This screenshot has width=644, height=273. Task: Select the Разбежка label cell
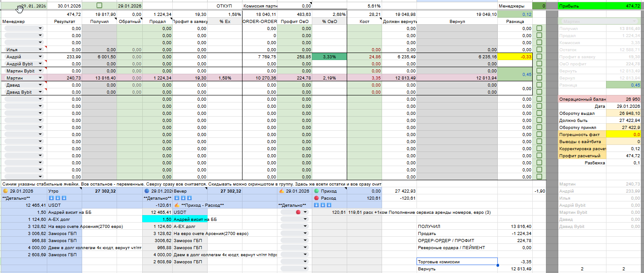coord(583,163)
